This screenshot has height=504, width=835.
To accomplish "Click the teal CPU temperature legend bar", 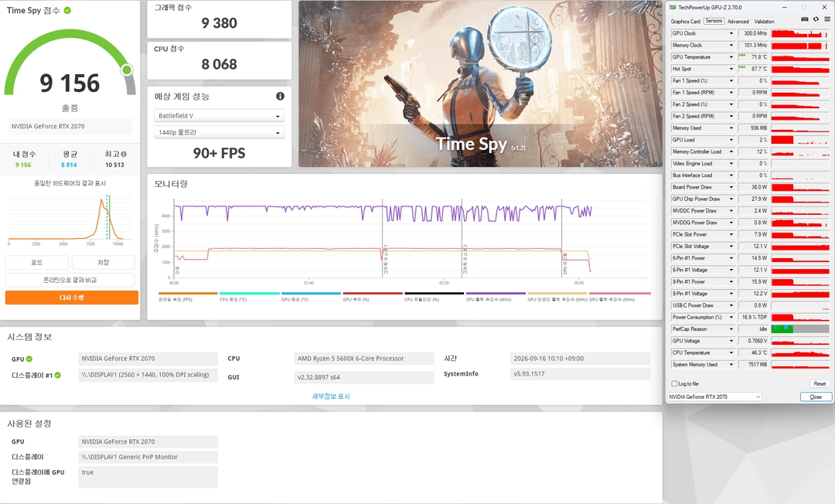I will pyautogui.click(x=250, y=293).
